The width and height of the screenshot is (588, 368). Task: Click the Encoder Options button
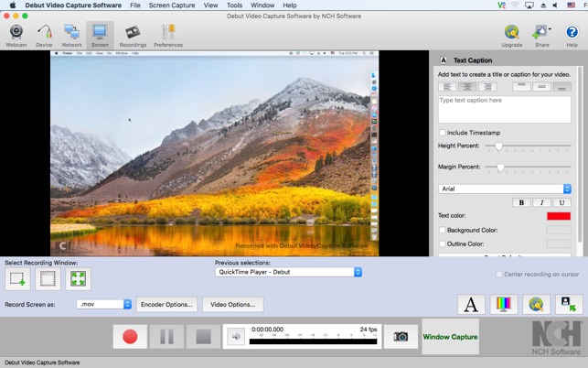[x=166, y=304]
